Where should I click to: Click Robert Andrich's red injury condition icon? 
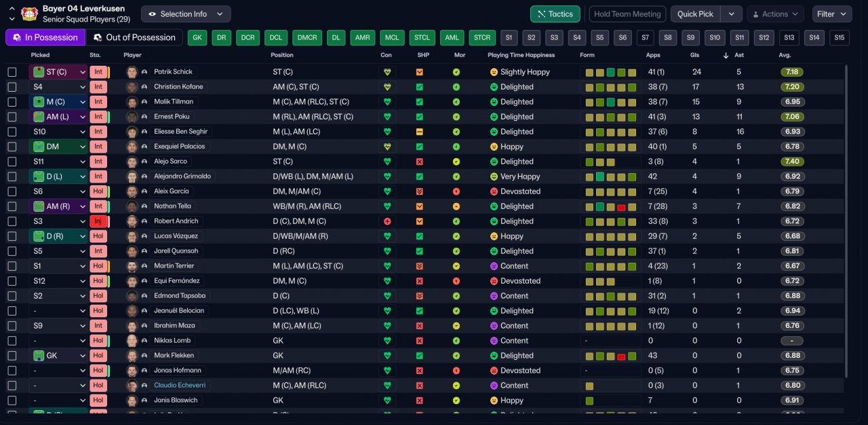(387, 221)
